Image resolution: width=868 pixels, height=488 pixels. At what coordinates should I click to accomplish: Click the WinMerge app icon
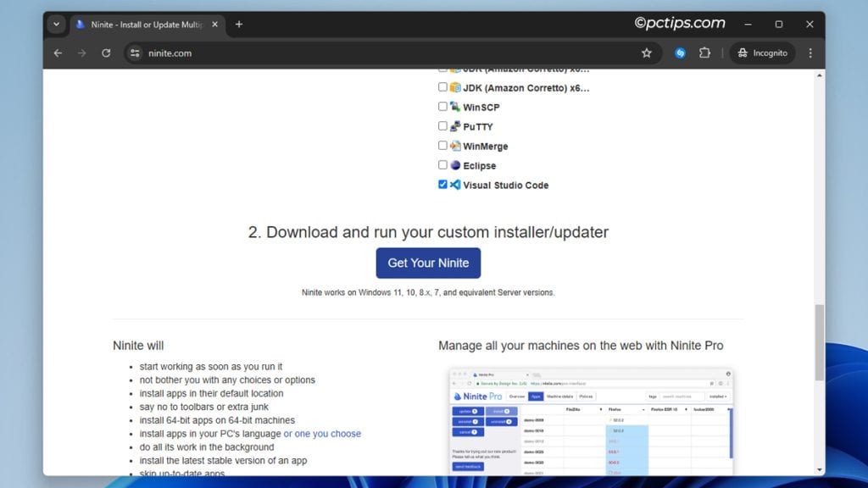(x=453, y=146)
